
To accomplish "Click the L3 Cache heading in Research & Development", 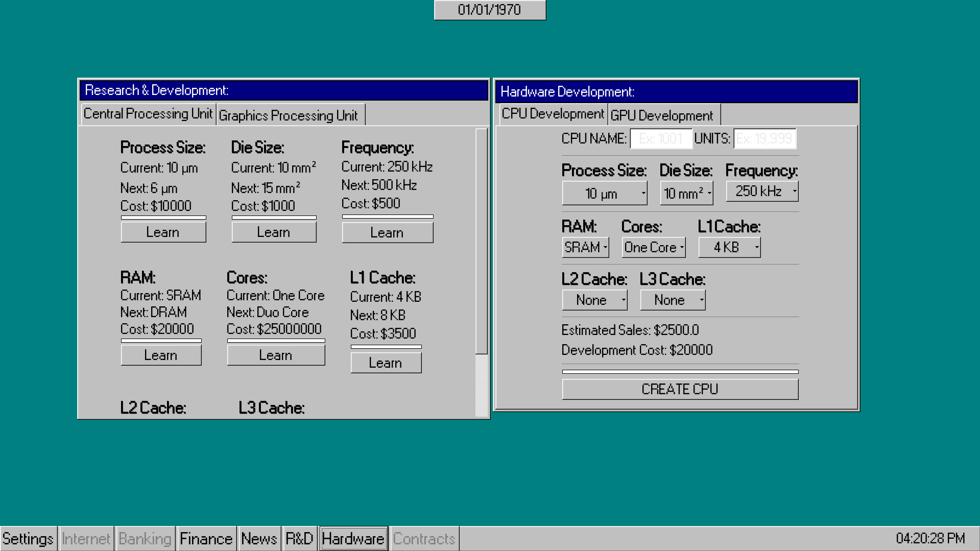I will [x=271, y=408].
